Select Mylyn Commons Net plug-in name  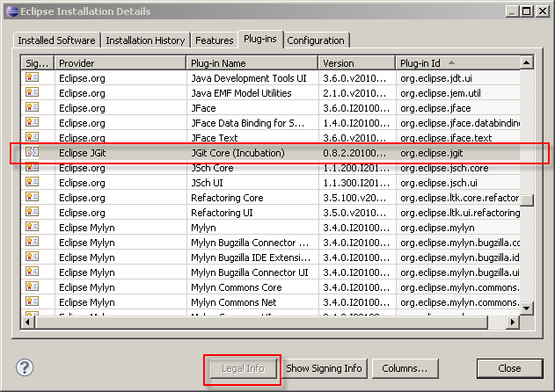[234, 302]
